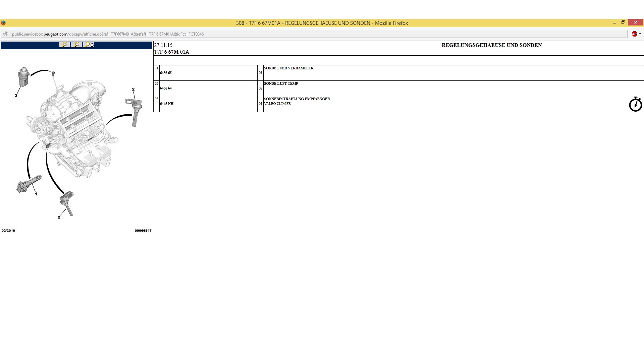The width and height of the screenshot is (644, 362).
Task: Click the Adblock Plus ABP icon
Action: click(x=634, y=34)
